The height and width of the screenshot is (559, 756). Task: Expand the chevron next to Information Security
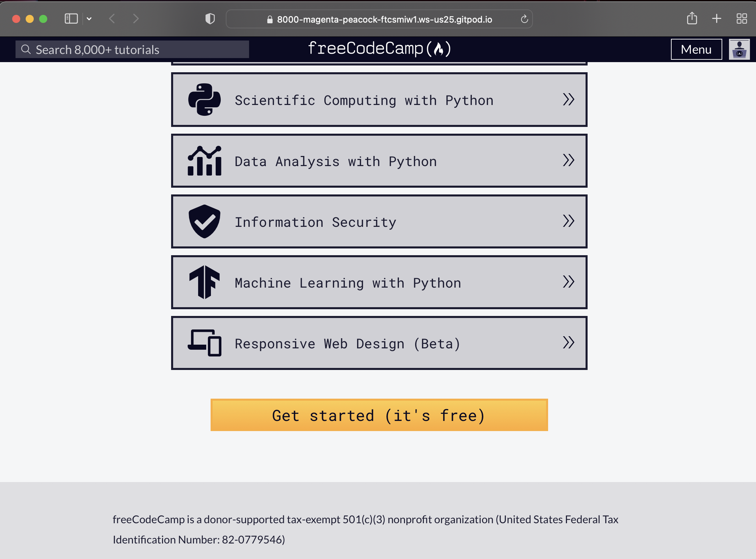569,222
